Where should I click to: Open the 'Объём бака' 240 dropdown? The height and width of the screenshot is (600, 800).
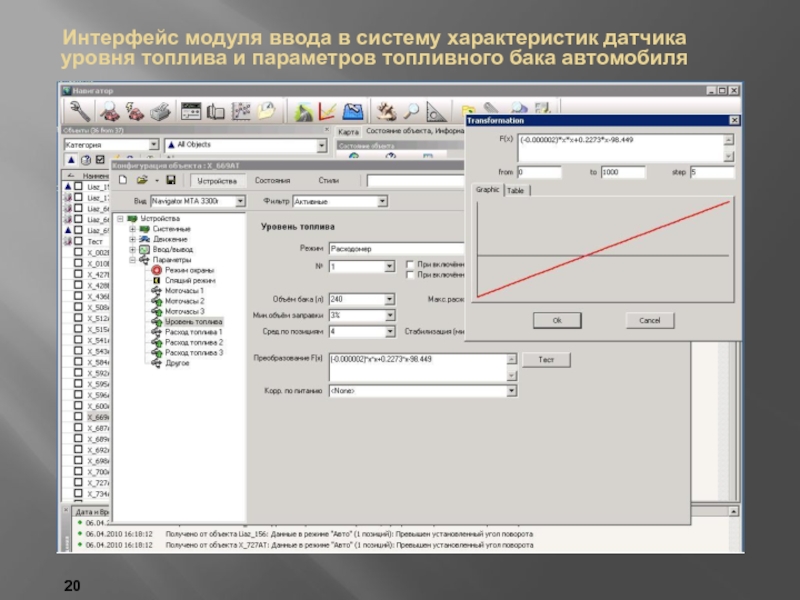click(389, 299)
